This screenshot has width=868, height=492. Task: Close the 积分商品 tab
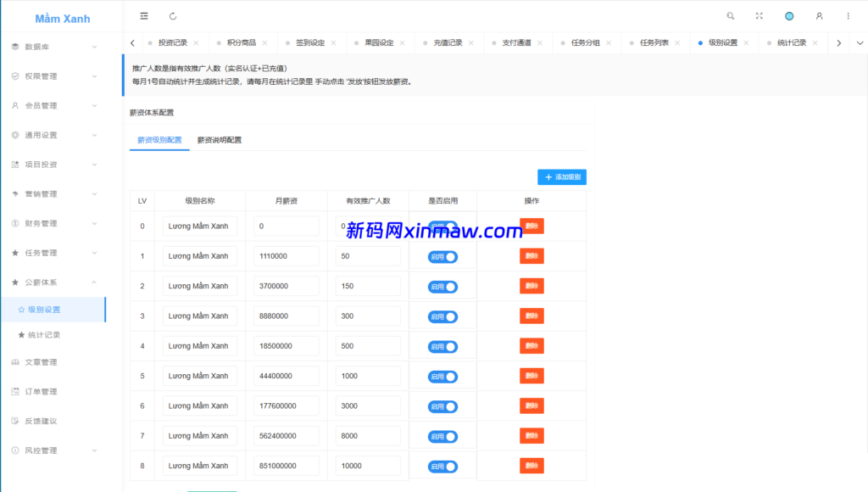[264, 42]
